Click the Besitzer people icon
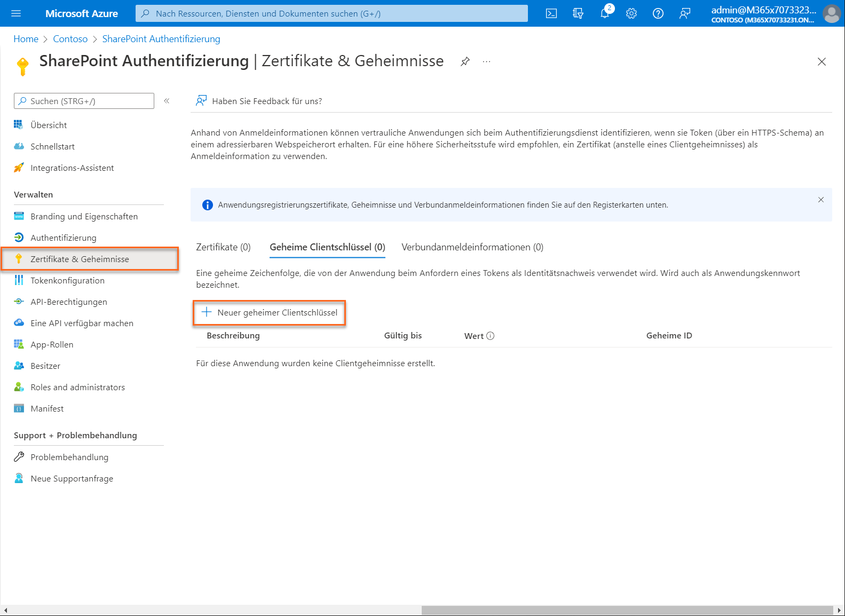The image size is (845, 616). [x=19, y=366]
